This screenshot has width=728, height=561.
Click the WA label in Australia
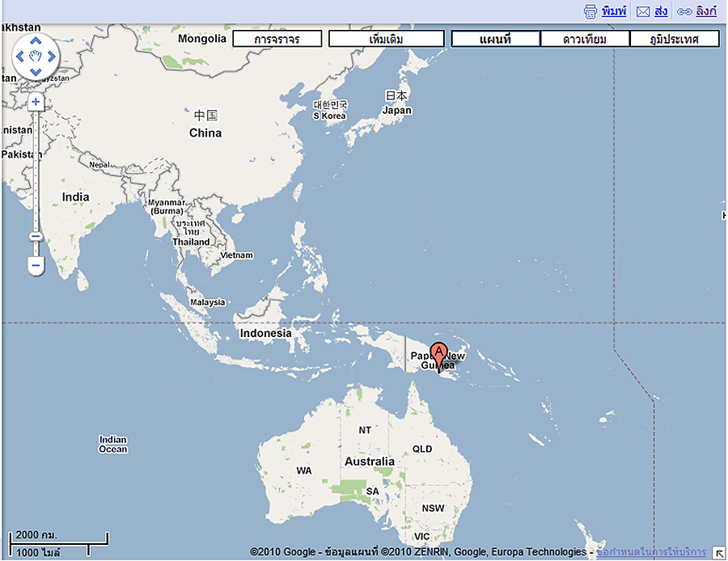click(x=304, y=471)
